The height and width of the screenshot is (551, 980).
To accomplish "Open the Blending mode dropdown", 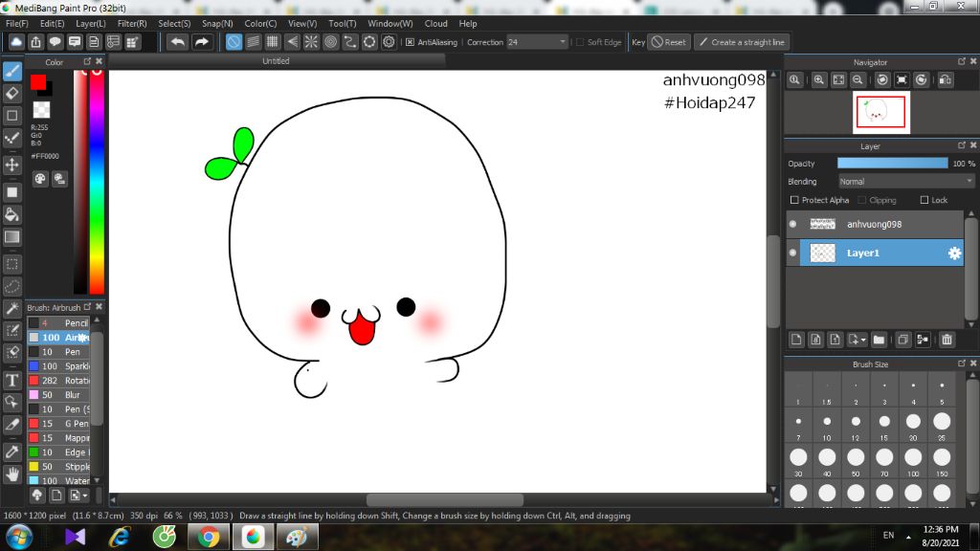I will 905,181.
